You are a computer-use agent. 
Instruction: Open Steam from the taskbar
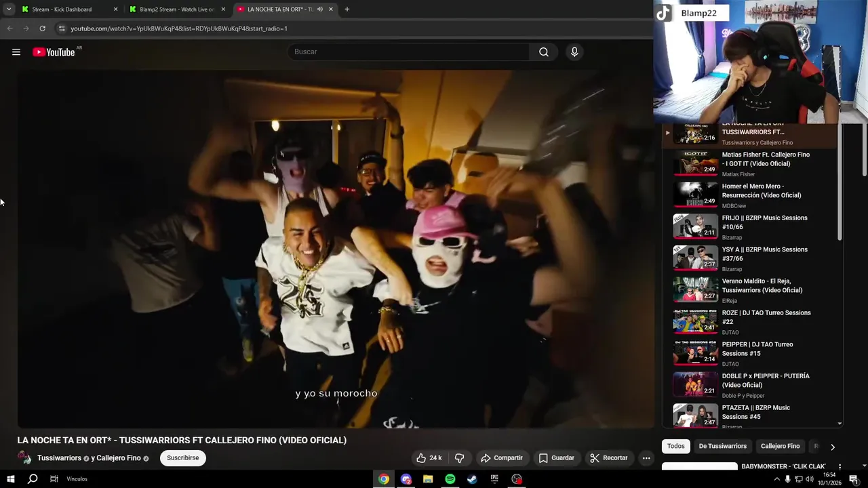pyautogui.click(x=472, y=479)
